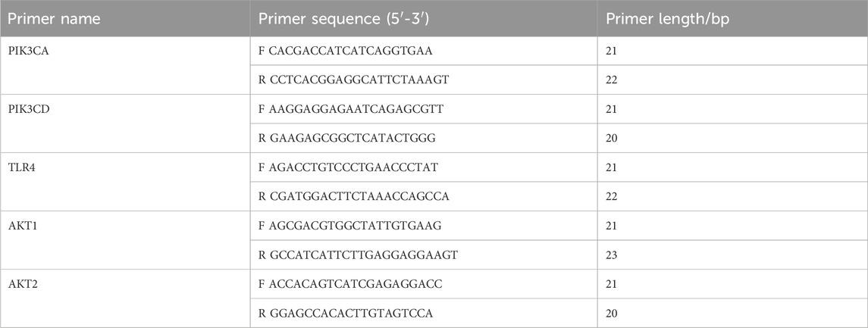Image resolution: width=868 pixels, height=328 pixels.
Task: Select the reverse sequence GCCATCATTCTTGAGGAGGAAGT
Action: [364, 255]
